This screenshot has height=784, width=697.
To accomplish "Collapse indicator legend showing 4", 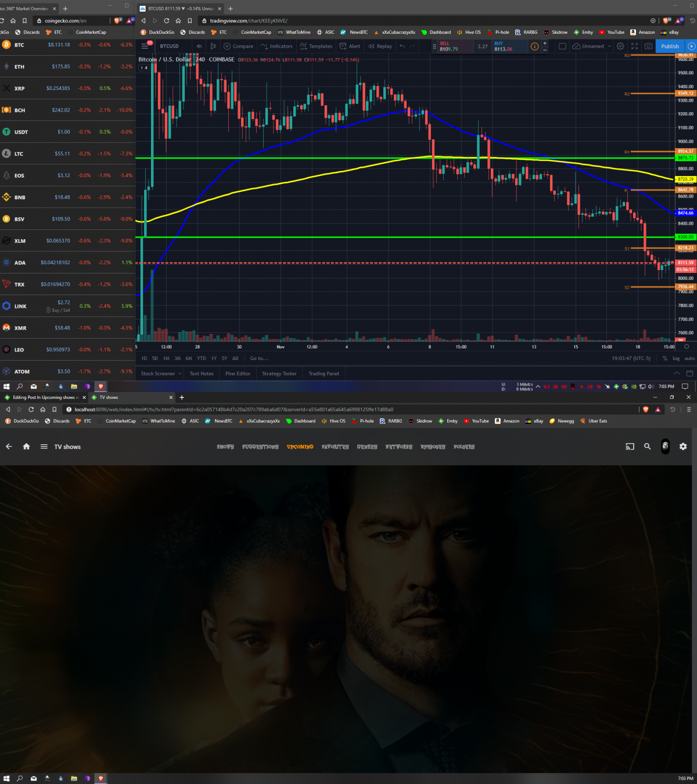I will click(144, 67).
